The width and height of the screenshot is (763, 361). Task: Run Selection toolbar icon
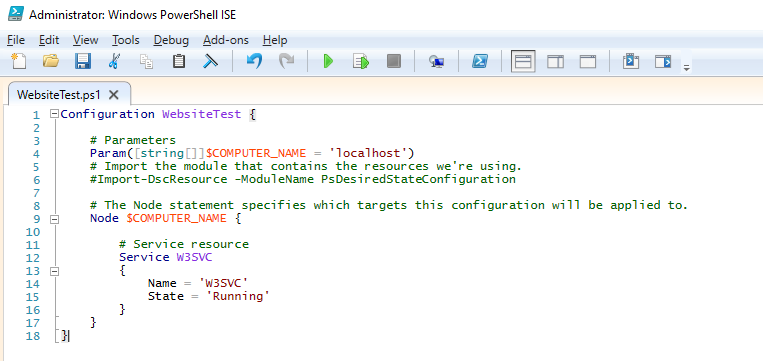click(x=361, y=61)
